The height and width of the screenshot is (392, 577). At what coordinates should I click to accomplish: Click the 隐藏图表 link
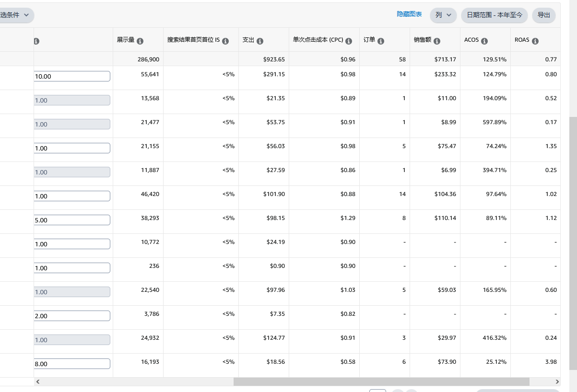409,15
